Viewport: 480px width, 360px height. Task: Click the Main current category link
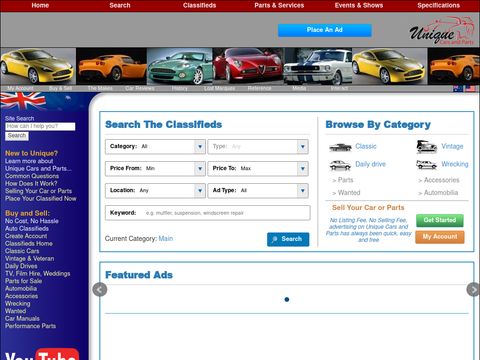166,239
